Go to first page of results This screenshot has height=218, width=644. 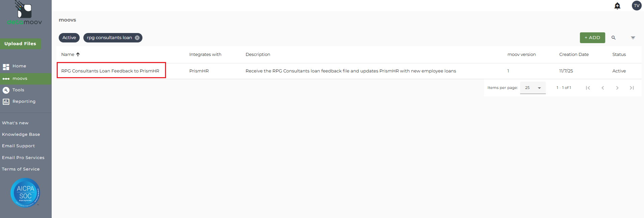tap(588, 88)
